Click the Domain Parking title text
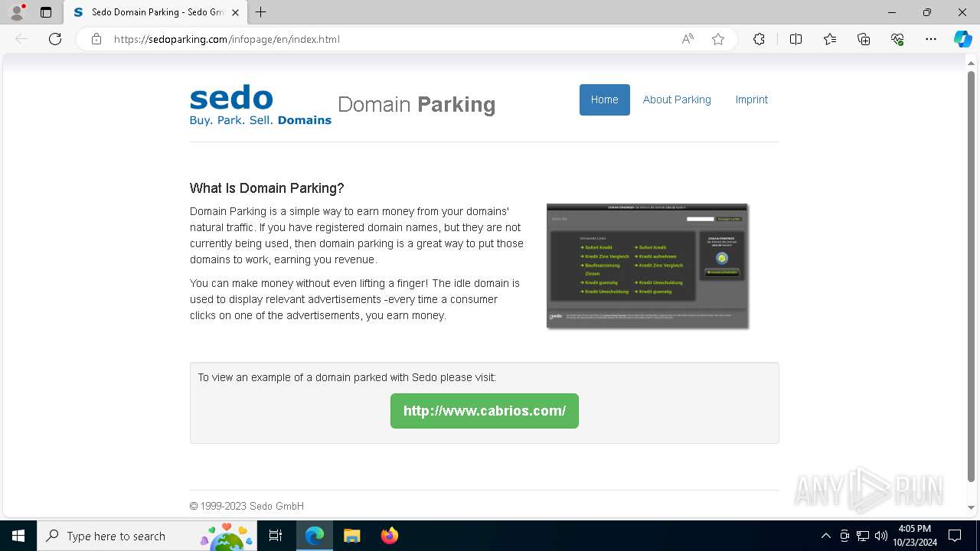This screenshot has width=980, height=551. [416, 104]
